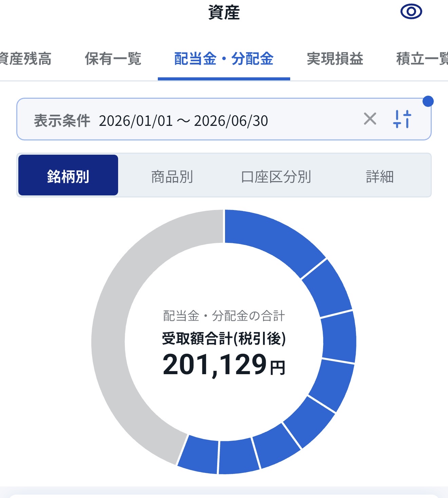Screen dimensions: 448x498
Task: Click the 受取額合計(税引後) label
Action: pos(224,338)
